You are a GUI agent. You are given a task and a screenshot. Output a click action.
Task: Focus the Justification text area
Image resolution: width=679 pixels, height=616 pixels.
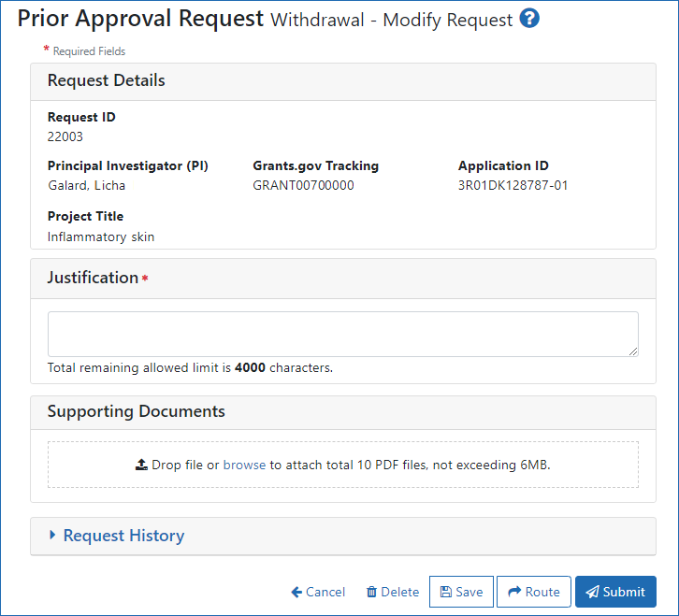[x=342, y=334]
